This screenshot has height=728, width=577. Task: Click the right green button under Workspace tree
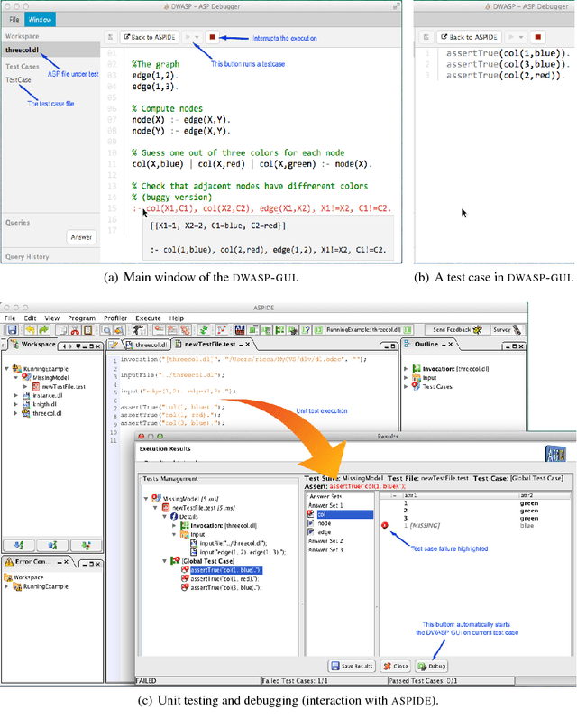(x=86, y=545)
